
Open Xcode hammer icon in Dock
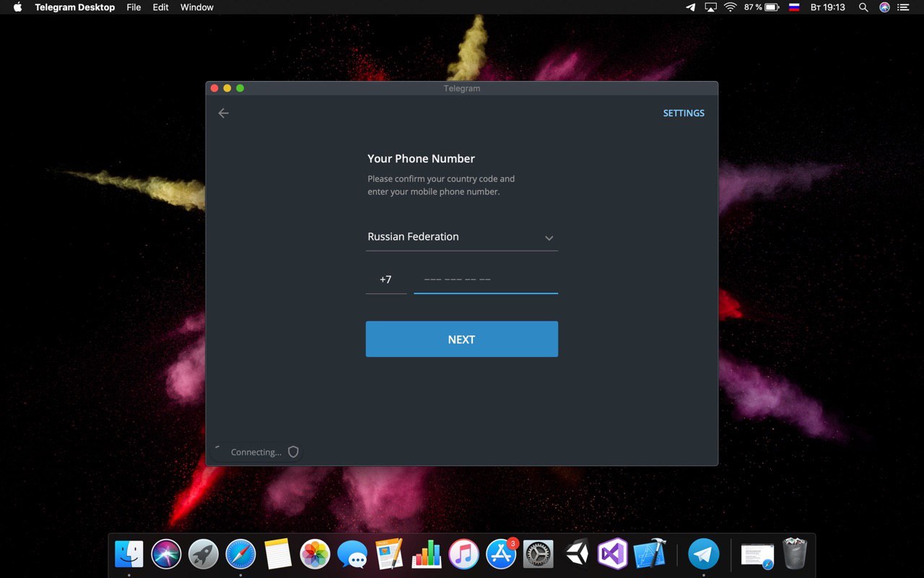click(x=650, y=554)
